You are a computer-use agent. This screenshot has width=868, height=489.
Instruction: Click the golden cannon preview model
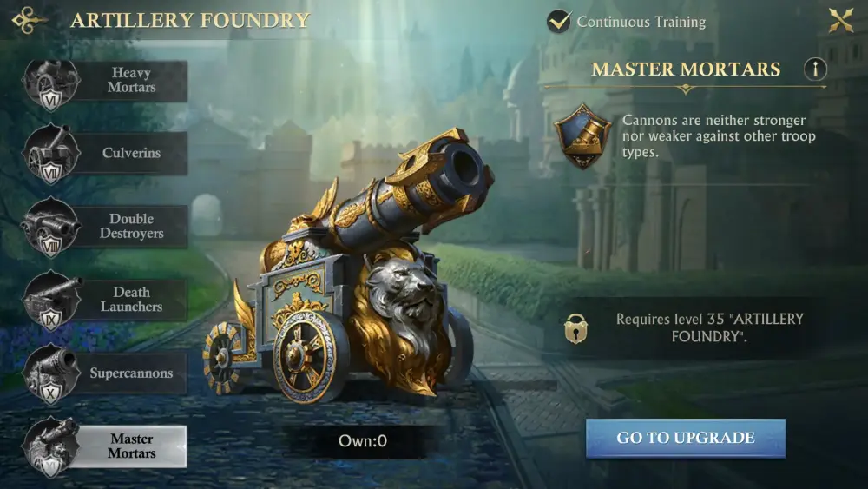tap(349, 266)
